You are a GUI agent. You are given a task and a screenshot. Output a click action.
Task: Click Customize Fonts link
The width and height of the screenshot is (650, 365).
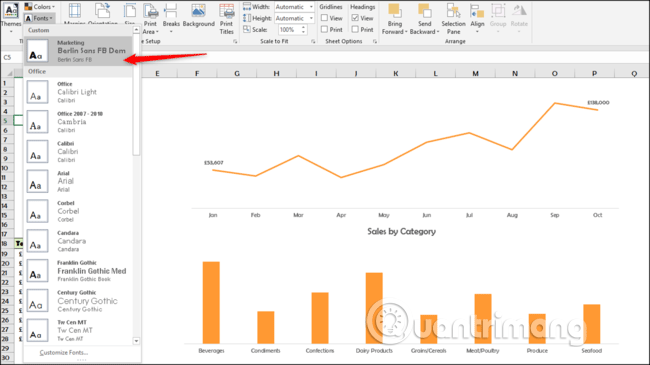pyautogui.click(x=63, y=353)
